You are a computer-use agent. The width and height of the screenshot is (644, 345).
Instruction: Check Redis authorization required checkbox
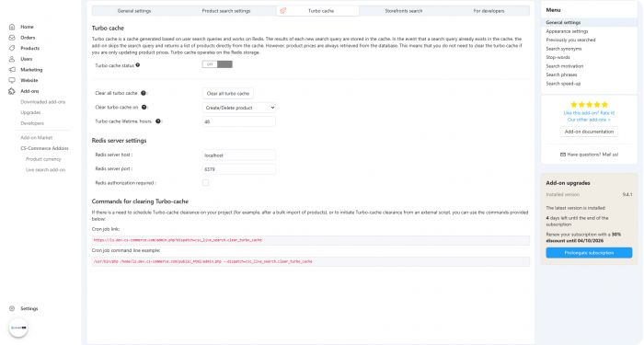click(205, 183)
